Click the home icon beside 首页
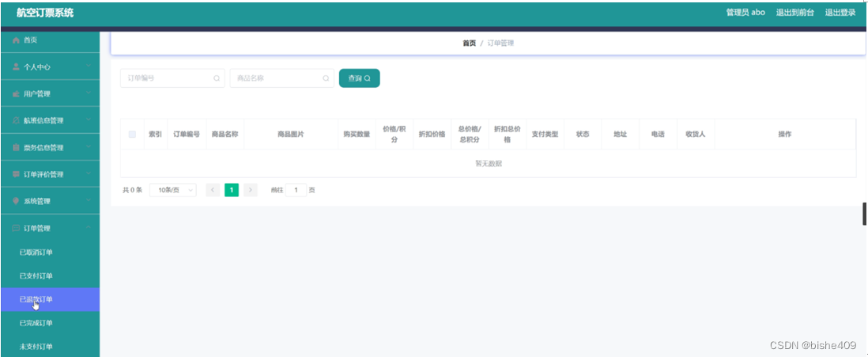Viewport: 868px width, 357px height. [16, 40]
